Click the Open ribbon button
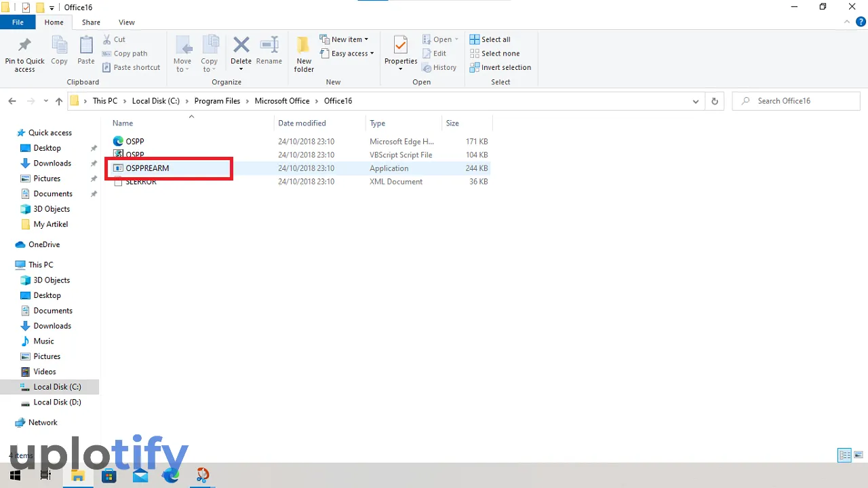This screenshot has width=868, height=488. (x=440, y=39)
